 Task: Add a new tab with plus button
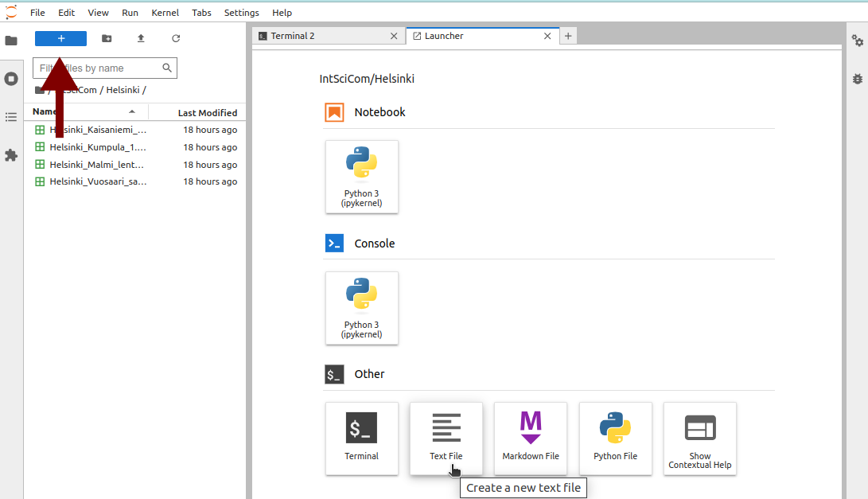pyautogui.click(x=568, y=36)
